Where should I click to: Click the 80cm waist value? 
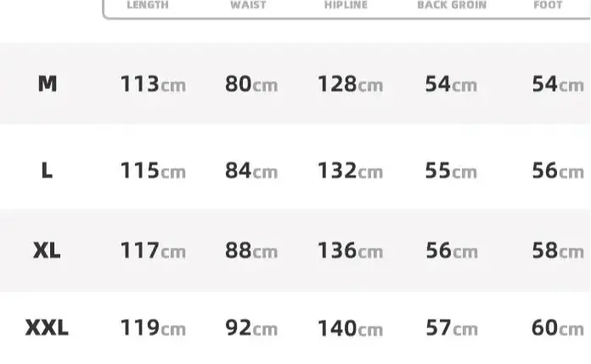coord(251,84)
